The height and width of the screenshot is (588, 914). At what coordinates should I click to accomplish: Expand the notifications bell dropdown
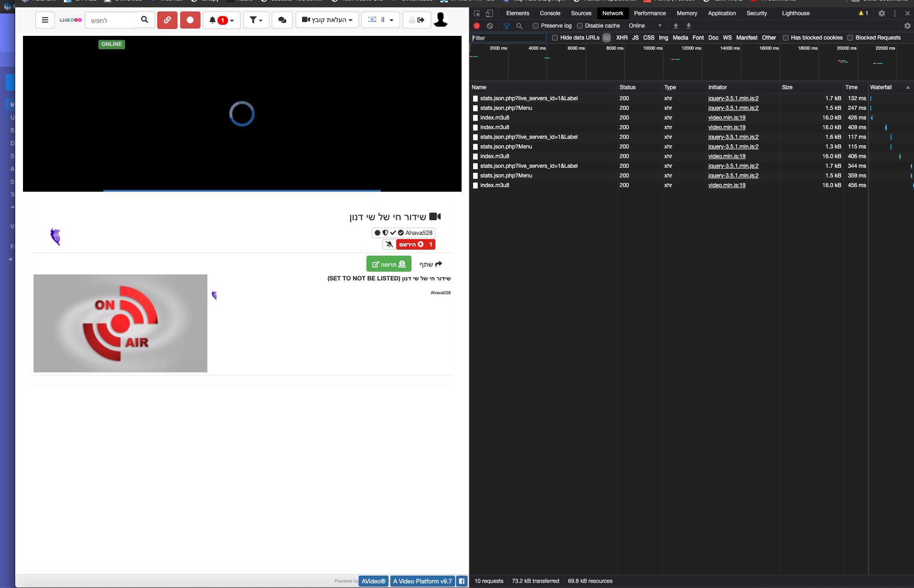tap(222, 20)
